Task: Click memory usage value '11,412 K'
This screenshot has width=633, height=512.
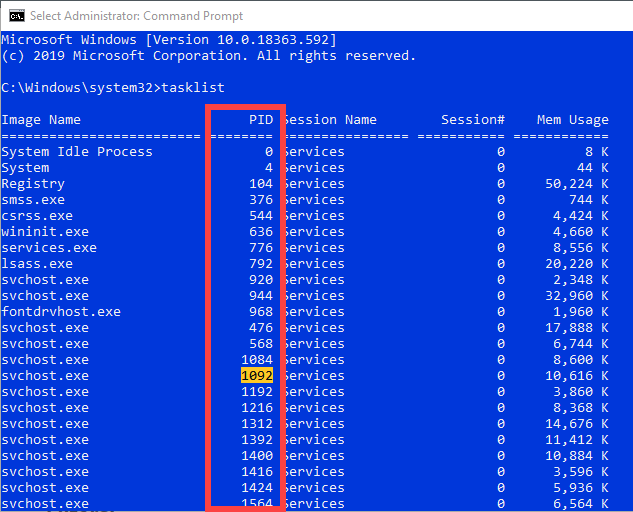Action: [x=576, y=440]
